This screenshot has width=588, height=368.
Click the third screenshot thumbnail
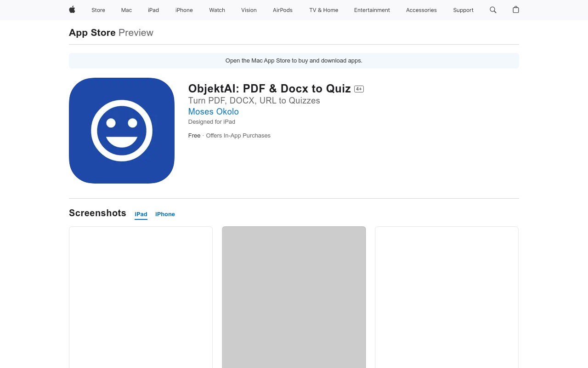447,297
